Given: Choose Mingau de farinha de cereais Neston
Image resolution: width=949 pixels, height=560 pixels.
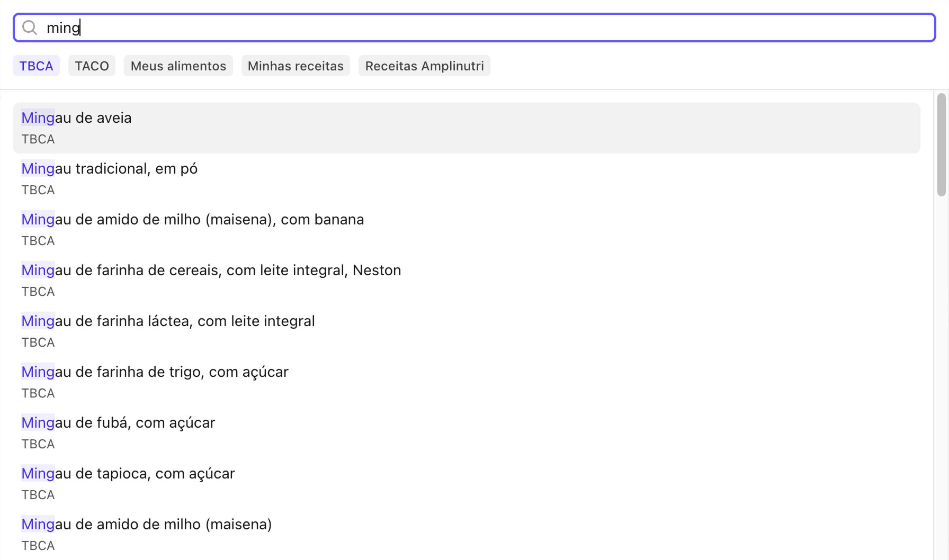Looking at the screenshot, I should tap(466, 281).
